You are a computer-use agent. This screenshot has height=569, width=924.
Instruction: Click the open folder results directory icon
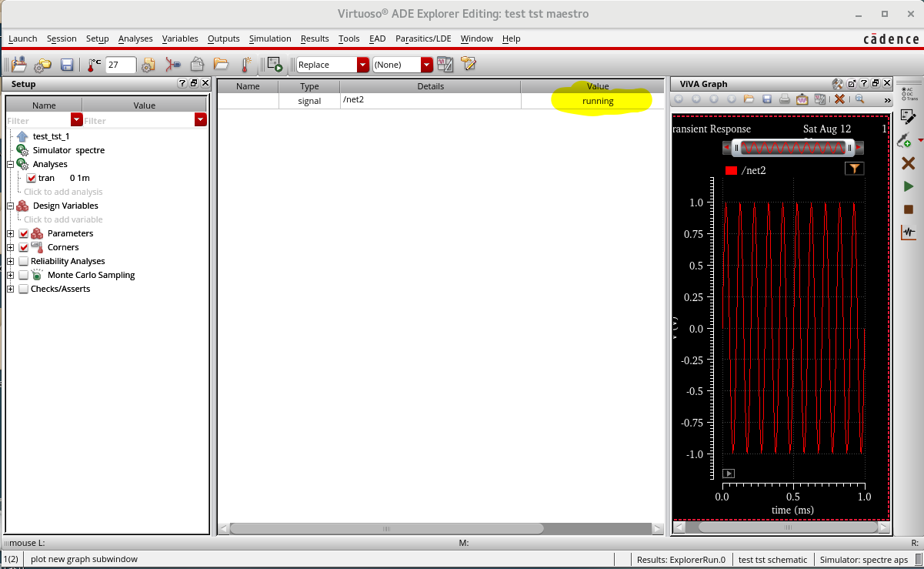(222, 65)
